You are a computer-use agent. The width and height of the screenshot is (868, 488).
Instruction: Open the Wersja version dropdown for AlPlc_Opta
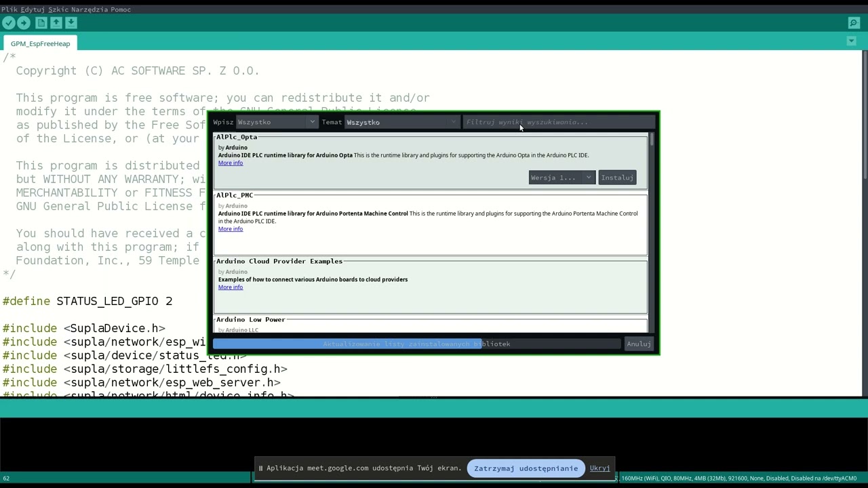(562, 178)
